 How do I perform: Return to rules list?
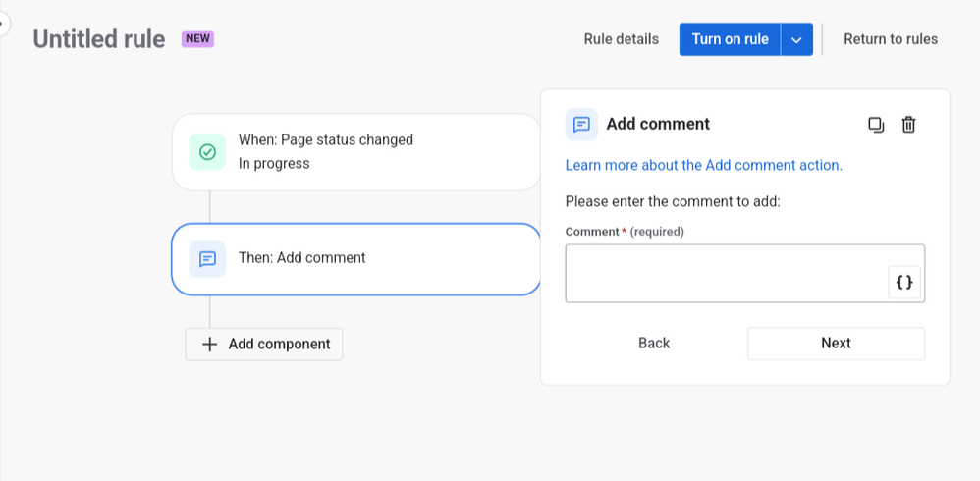tap(891, 40)
